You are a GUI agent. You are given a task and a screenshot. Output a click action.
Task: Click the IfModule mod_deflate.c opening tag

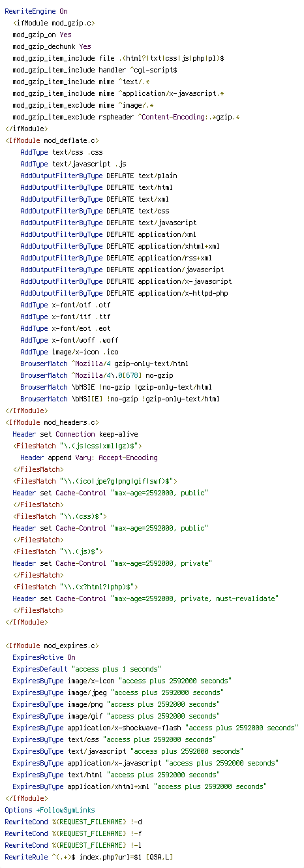click(x=52, y=140)
